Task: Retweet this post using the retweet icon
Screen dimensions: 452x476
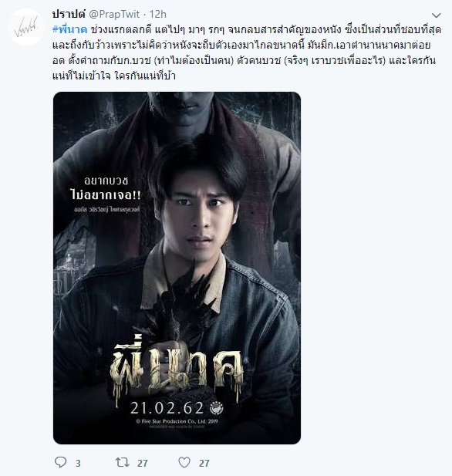Action: tap(123, 462)
